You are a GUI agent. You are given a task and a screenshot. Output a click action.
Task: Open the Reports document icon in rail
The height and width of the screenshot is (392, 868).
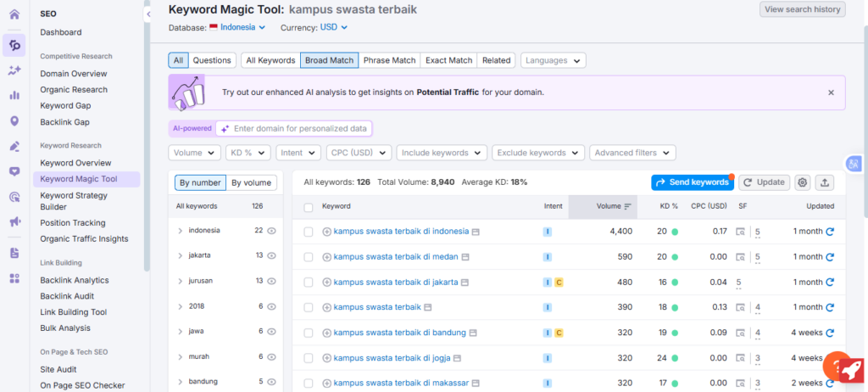point(14,253)
